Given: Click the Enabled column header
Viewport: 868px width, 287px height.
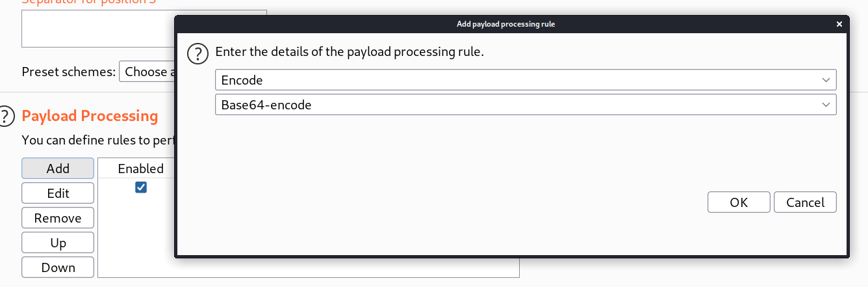Looking at the screenshot, I should (140, 169).
